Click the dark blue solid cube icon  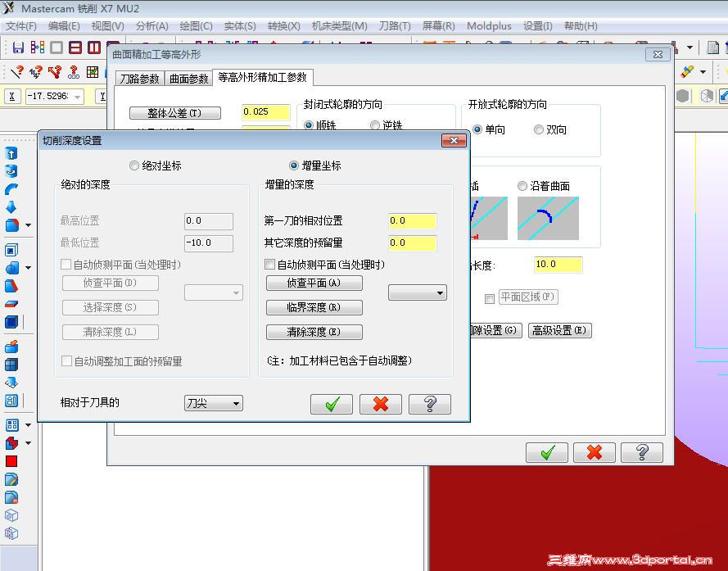click(11, 321)
